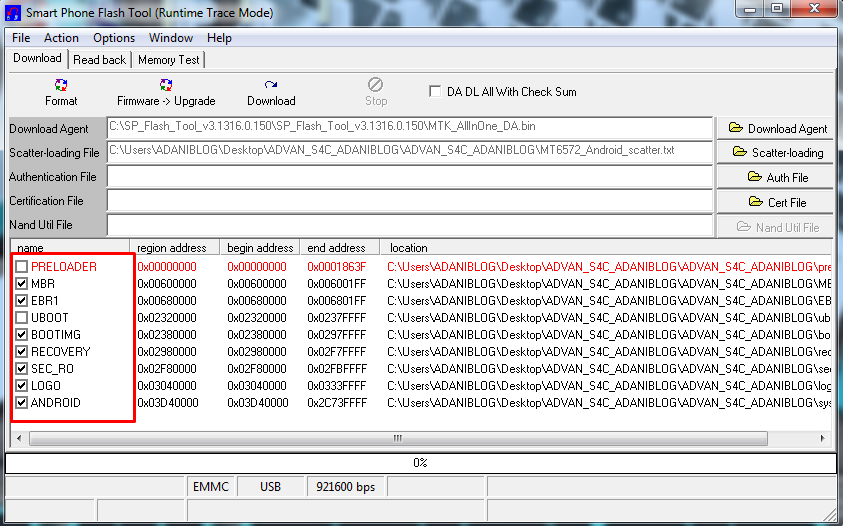Open the Action menu
Viewport: 843px width, 526px height.
point(61,38)
